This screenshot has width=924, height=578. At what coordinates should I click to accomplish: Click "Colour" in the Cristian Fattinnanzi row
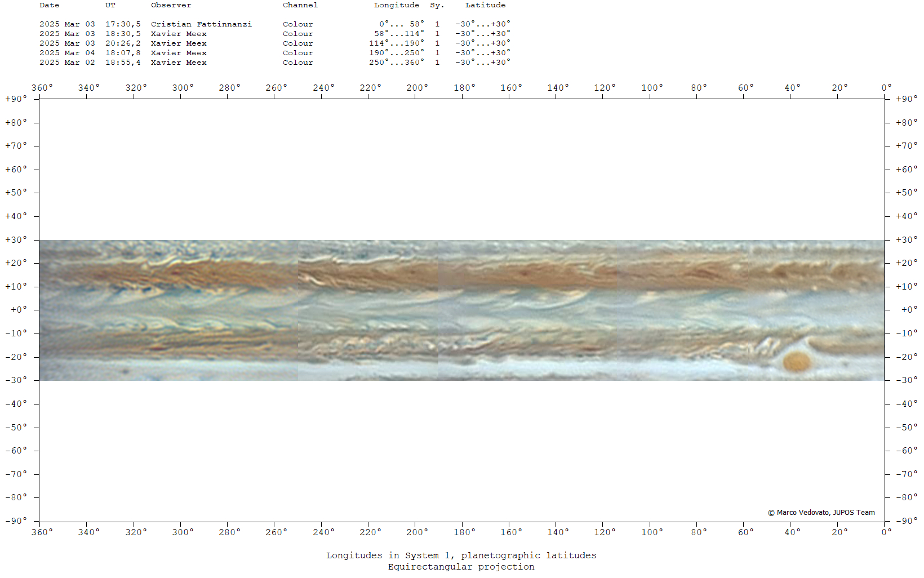pos(297,24)
